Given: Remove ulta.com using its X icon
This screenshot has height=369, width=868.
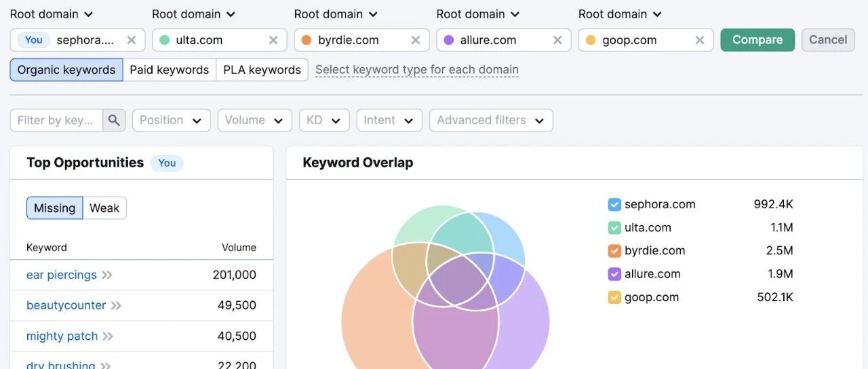Looking at the screenshot, I should pyautogui.click(x=273, y=40).
